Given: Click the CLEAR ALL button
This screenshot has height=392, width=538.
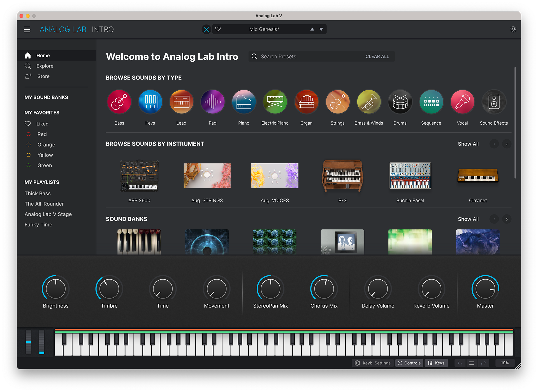Looking at the screenshot, I should (x=377, y=56).
